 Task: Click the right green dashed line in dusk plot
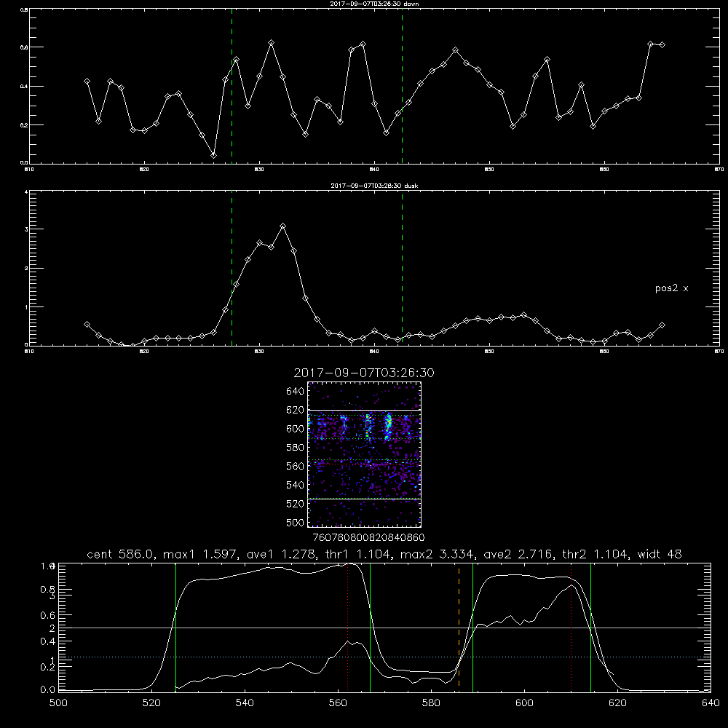tap(402, 268)
